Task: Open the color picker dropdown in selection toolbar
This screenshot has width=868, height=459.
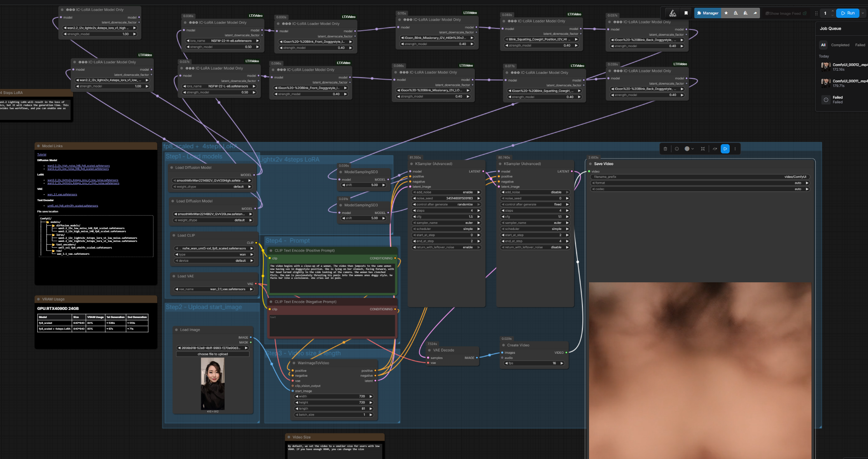Action: tap(692, 149)
